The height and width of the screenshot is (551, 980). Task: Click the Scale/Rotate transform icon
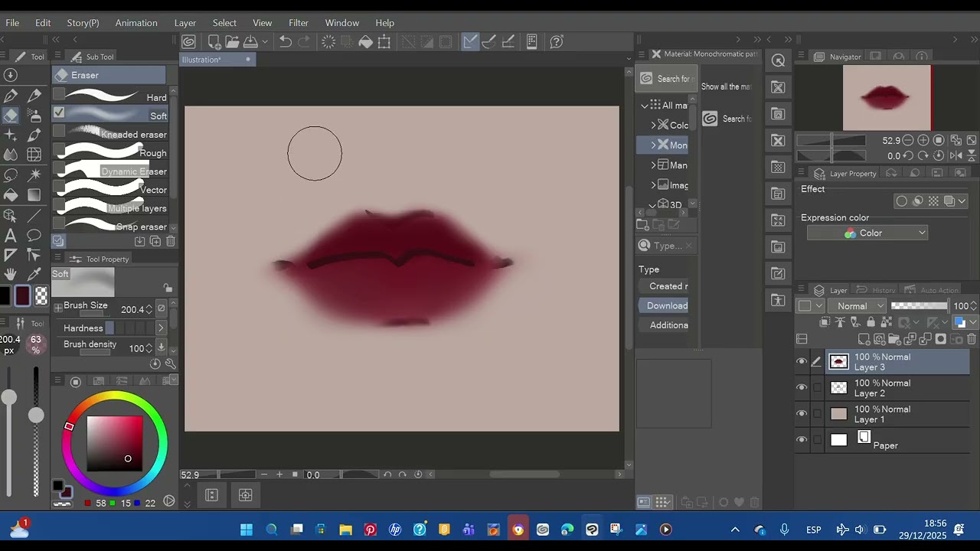pos(384,41)
